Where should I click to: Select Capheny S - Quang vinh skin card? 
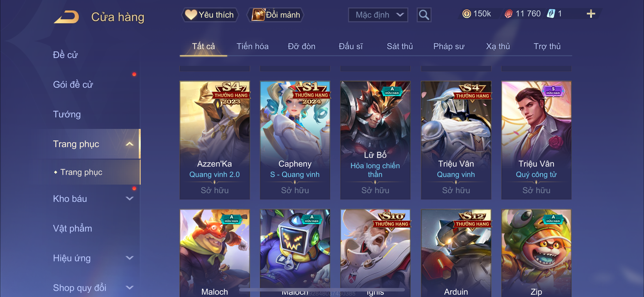(295, 140)
